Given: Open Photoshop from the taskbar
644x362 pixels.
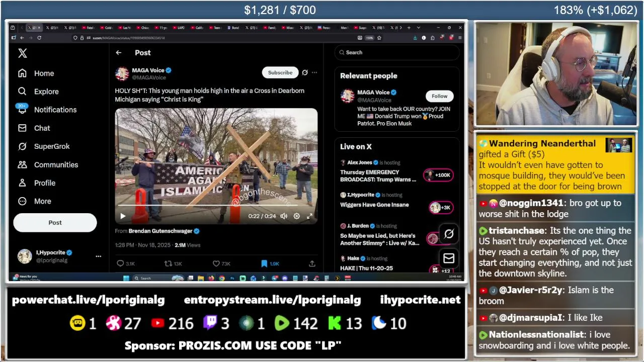Looking at the screenshot, I should pyautogui.click(x=232, y=278).
